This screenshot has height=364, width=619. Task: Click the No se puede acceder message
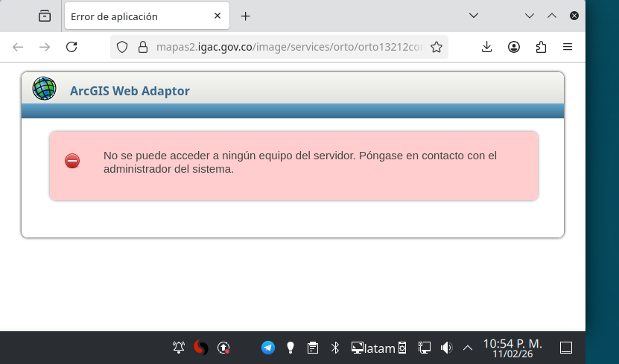(x=300, y=162)
